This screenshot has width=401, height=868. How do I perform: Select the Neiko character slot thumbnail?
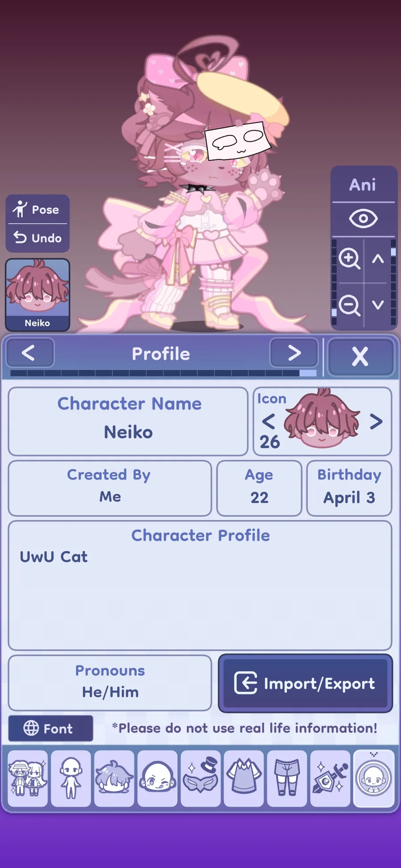pos(37,294)
